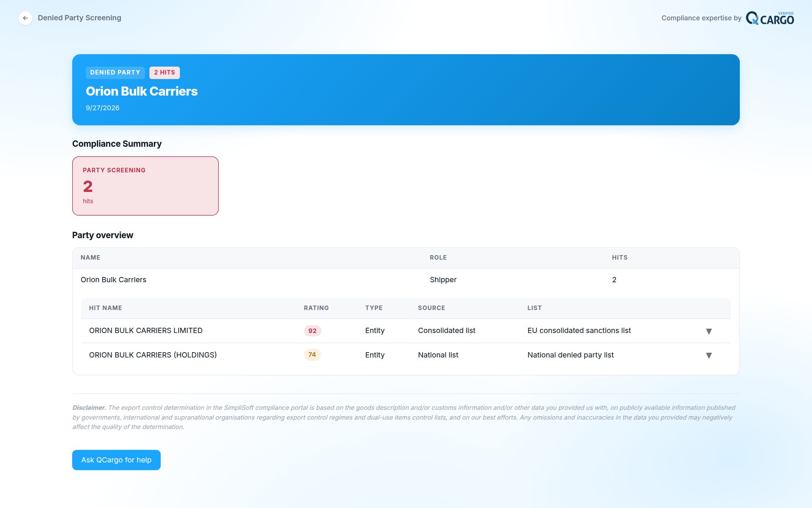Click the NAME column header

(x=90, y=257)
